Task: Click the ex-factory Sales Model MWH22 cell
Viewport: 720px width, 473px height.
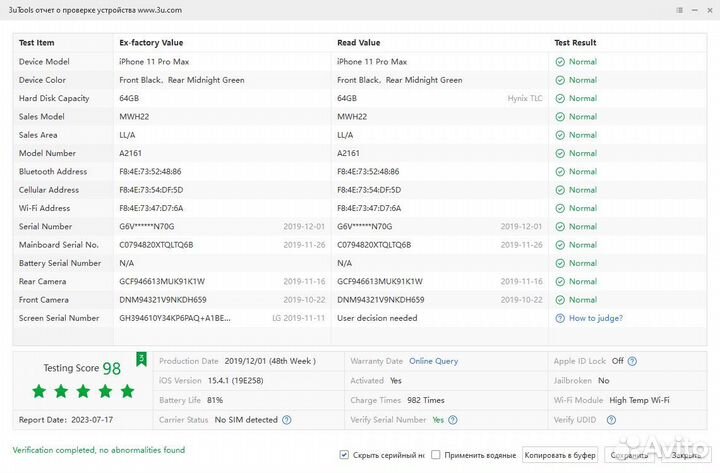Action: click(x=134, y=117)
